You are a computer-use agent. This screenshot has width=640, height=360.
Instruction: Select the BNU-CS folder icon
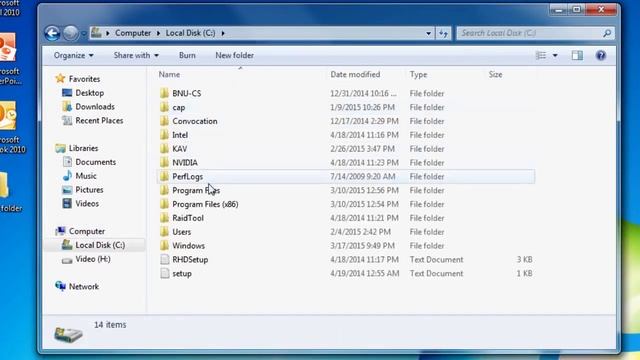tap(164, 93)
